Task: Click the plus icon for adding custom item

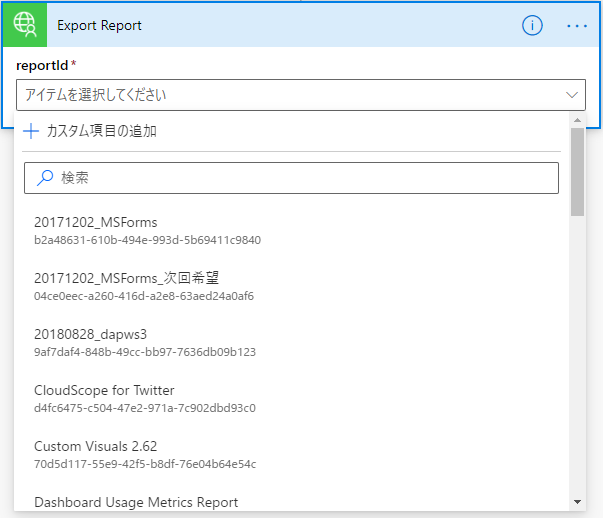Action: (x=31, y=131)
